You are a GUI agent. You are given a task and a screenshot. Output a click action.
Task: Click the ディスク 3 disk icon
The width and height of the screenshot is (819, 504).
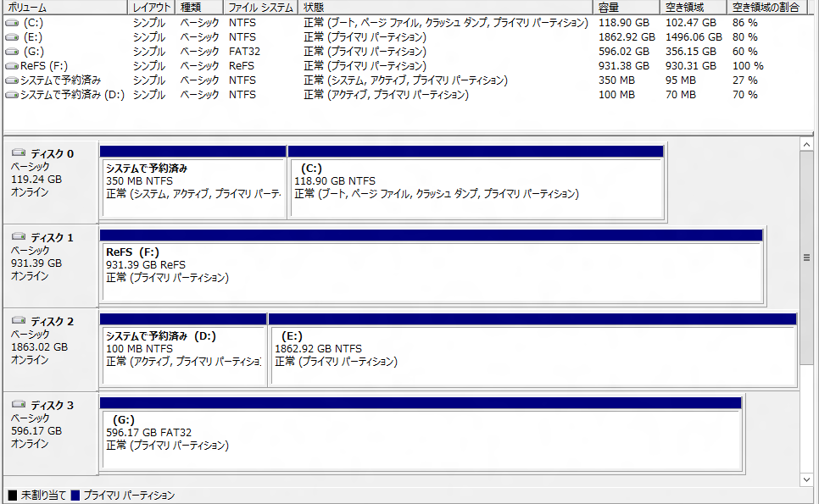coord(19,405)
